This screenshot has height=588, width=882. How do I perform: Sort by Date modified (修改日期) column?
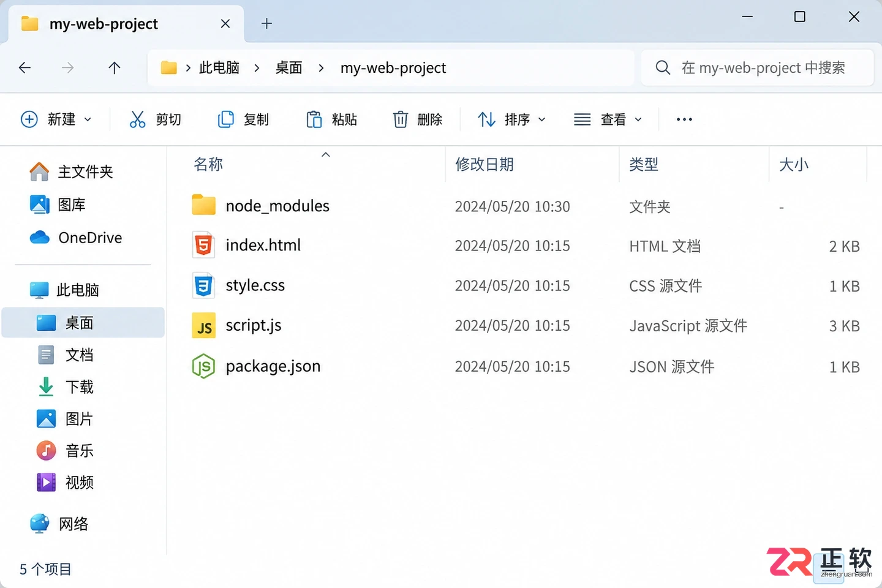(x=484, y=164)
